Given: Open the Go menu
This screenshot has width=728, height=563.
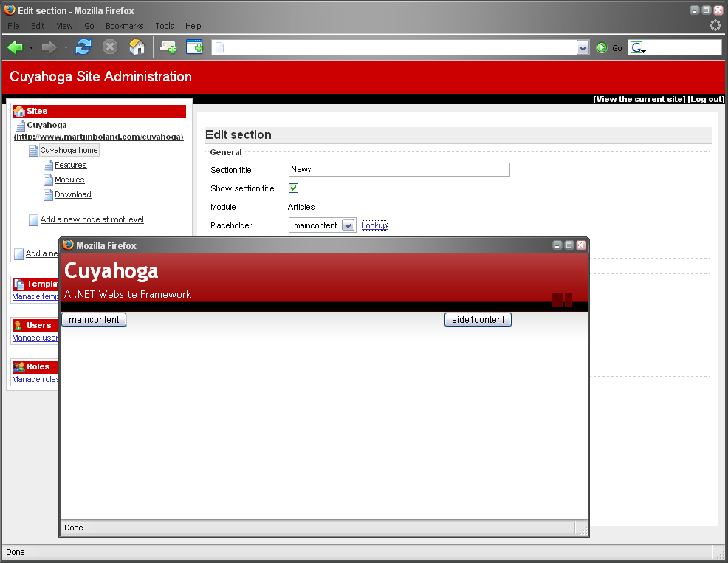Looking at the screenshot, I should pos(89,26).
